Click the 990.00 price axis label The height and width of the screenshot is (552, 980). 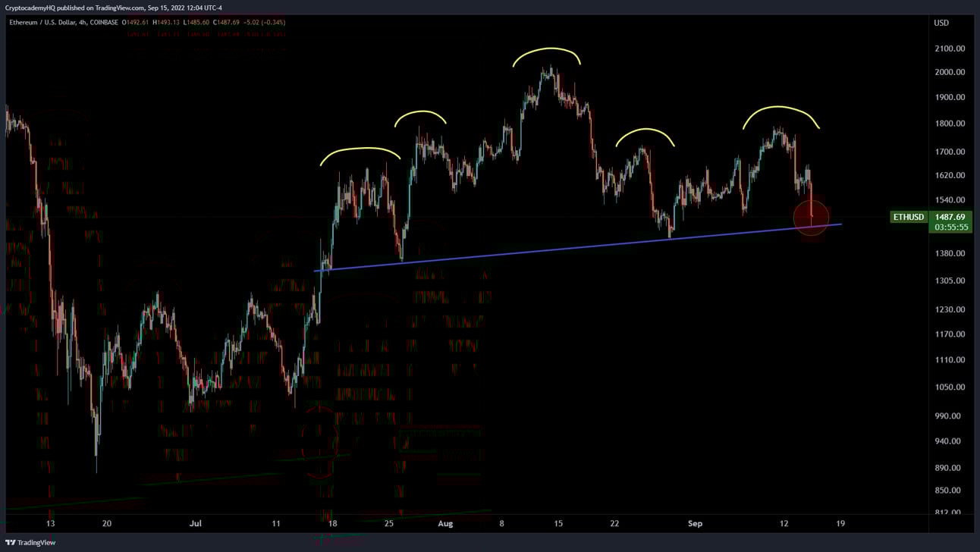(947, 416)
